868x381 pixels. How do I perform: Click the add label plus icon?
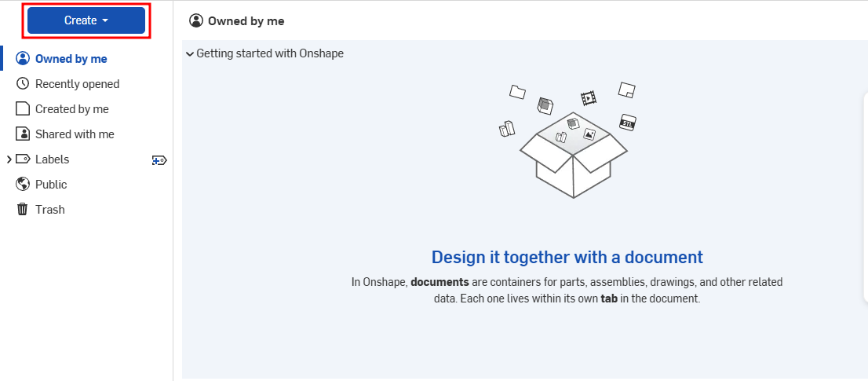pos(159,160)
